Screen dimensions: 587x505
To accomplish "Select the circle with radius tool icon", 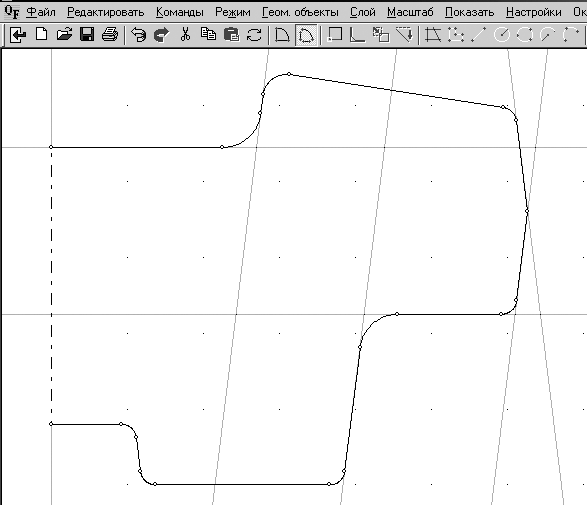I will click(x=502, y=35).
